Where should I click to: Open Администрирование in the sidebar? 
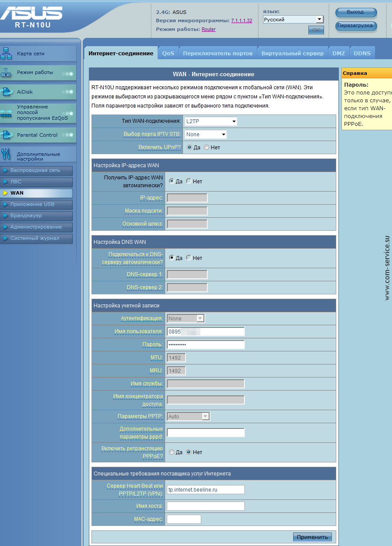coord(36,227)
